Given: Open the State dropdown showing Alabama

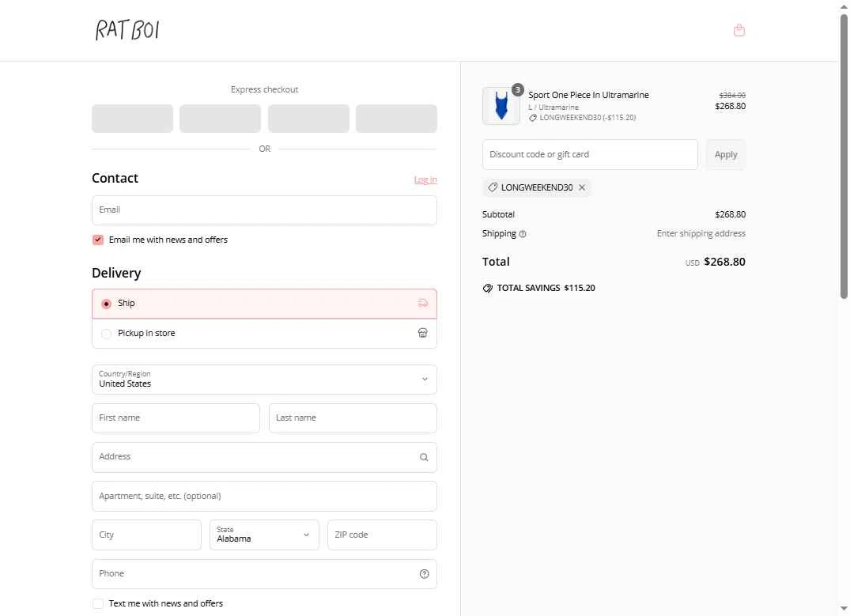Looking at the screenshot, I should [x=265, y=535].
